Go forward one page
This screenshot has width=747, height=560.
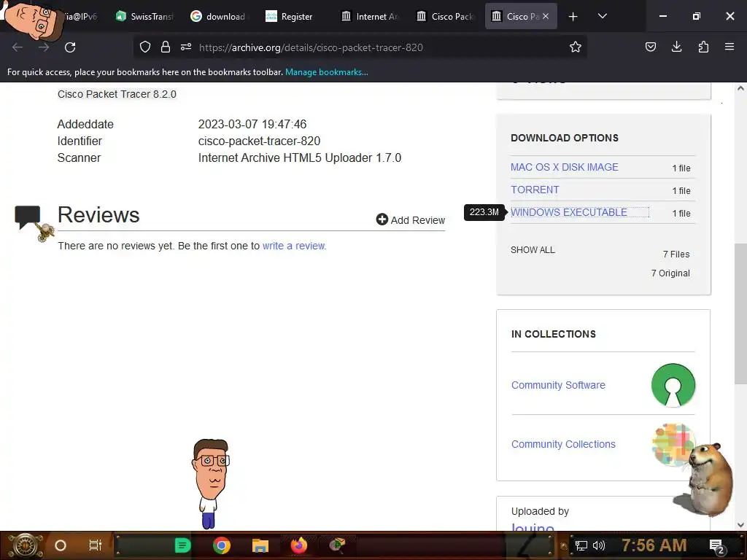coord(44,47)
